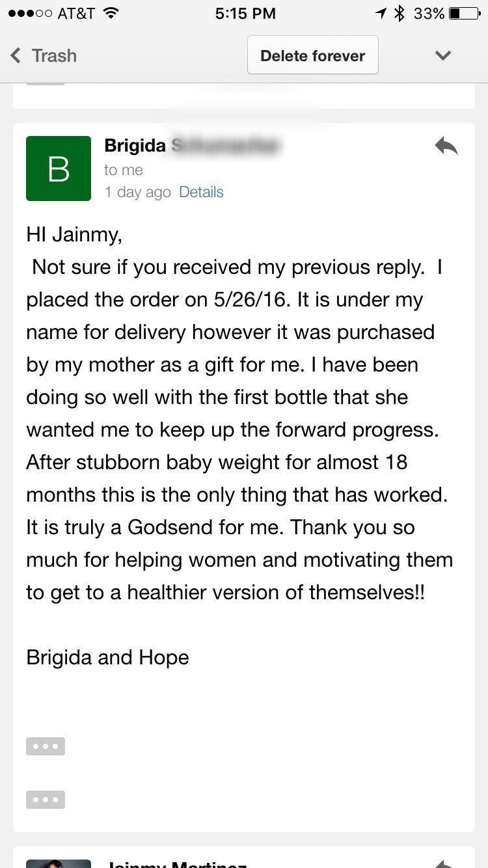
Task: Tap the "to me" recipient line
Action: tap(123, 170)
